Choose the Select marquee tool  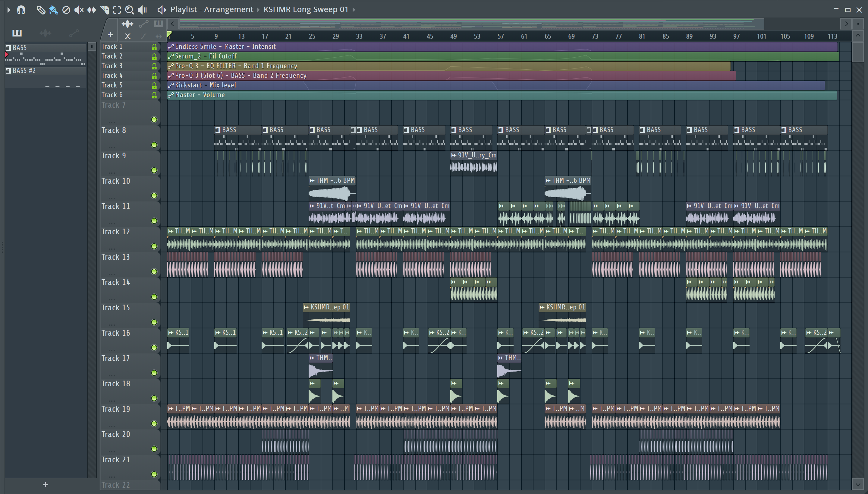(x=117, y=10)
